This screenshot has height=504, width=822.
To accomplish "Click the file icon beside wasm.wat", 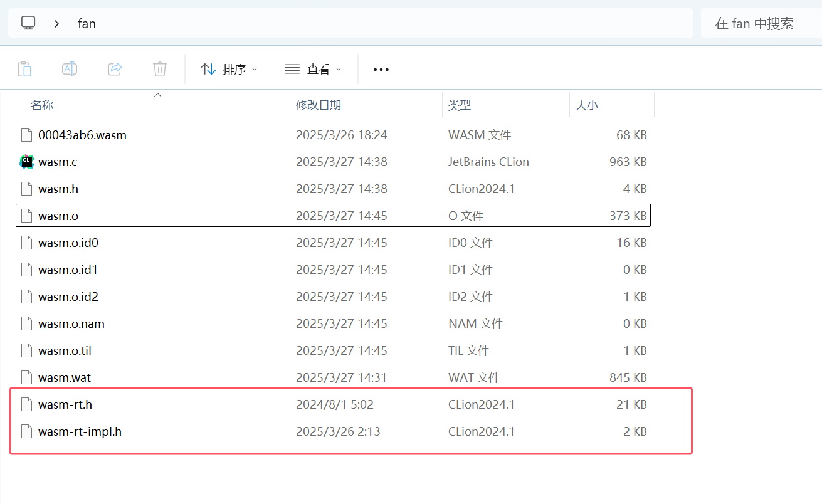I will click(26, 377).
